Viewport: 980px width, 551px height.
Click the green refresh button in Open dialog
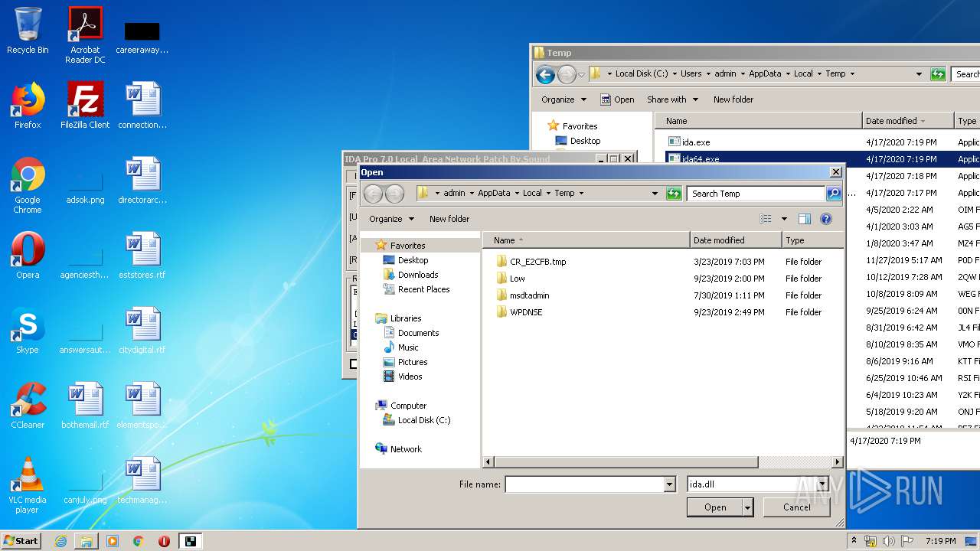click(674, 194)
